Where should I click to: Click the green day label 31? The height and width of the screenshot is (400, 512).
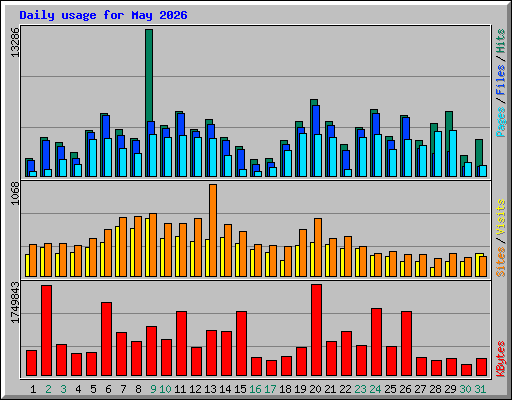click(480, 389)
